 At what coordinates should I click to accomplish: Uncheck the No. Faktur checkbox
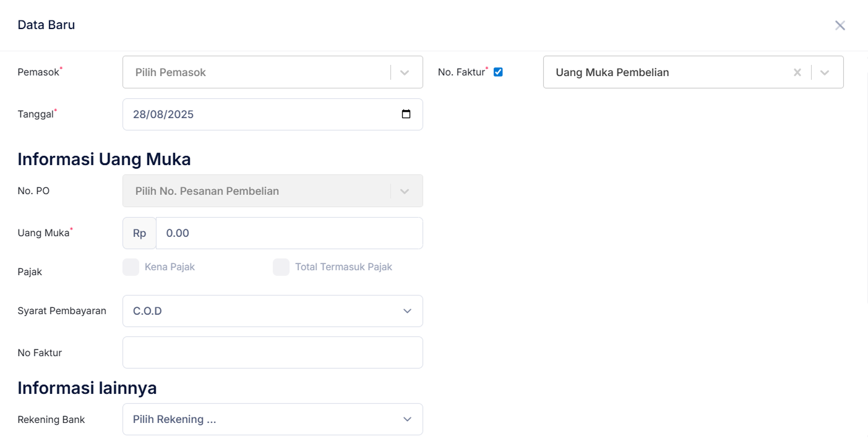point(498,72)
